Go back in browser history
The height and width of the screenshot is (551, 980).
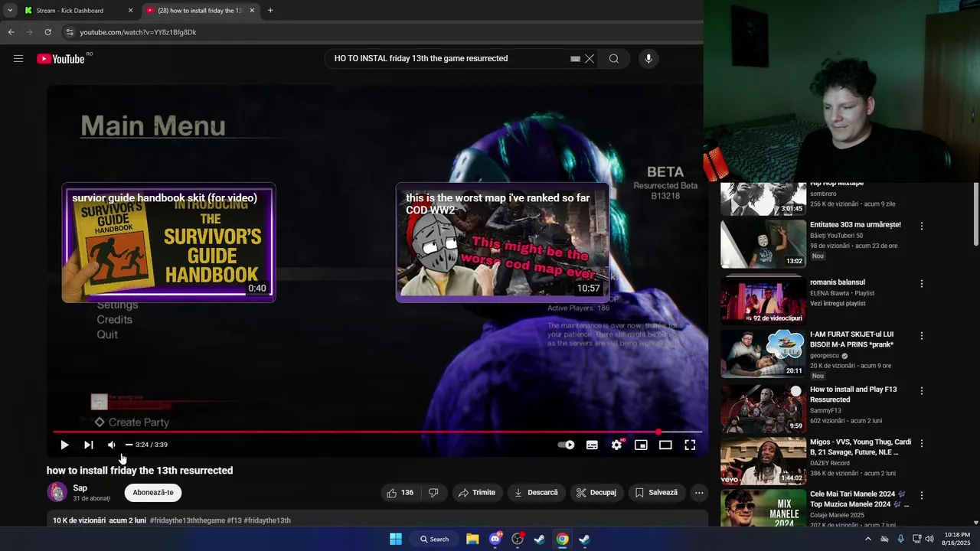[x=11, y=32]
